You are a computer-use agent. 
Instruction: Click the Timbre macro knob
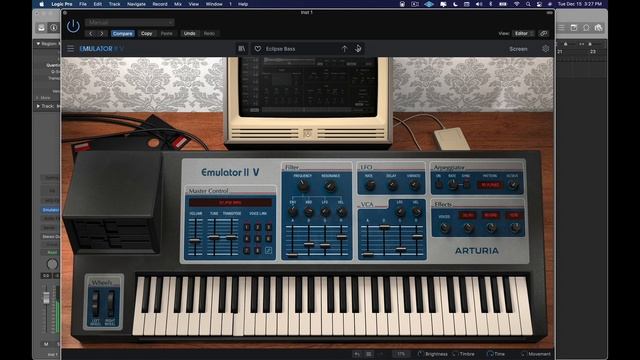click(455, 354)
